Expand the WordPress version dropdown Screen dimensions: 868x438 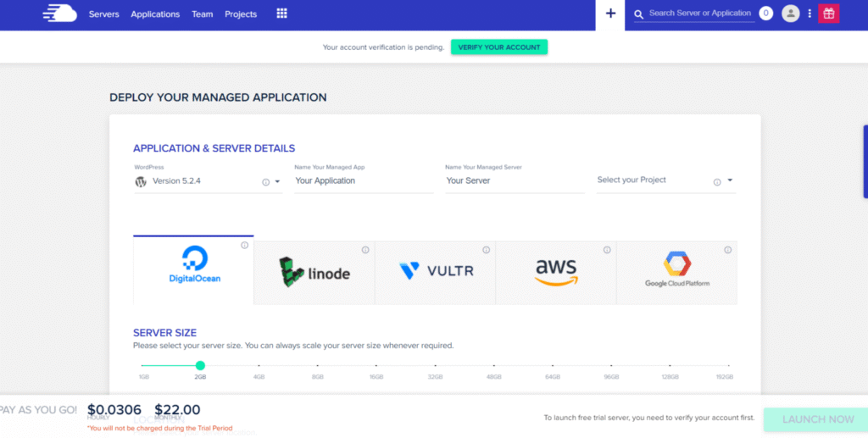coord(277,181)
